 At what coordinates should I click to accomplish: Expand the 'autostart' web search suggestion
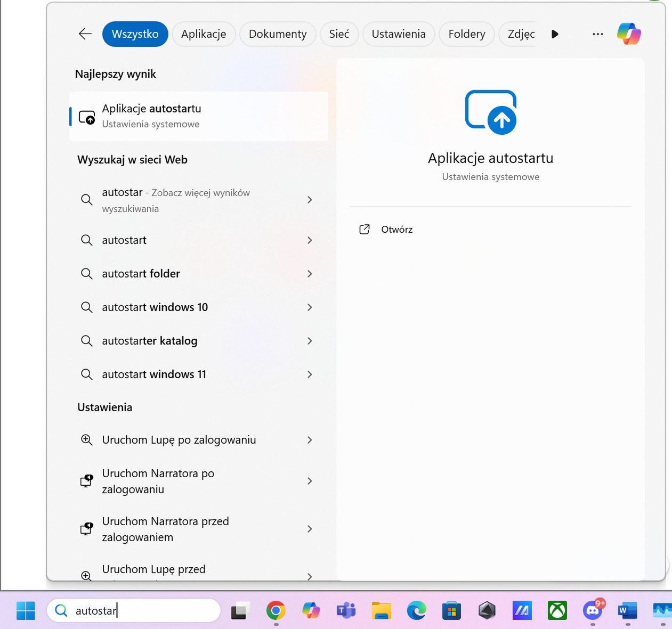click(x=310, y=240)
